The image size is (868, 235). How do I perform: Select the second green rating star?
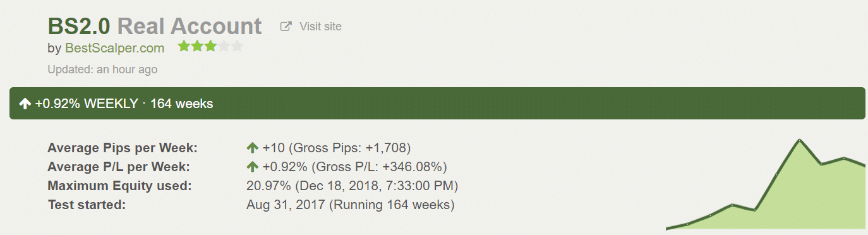[x=197, y=47]
